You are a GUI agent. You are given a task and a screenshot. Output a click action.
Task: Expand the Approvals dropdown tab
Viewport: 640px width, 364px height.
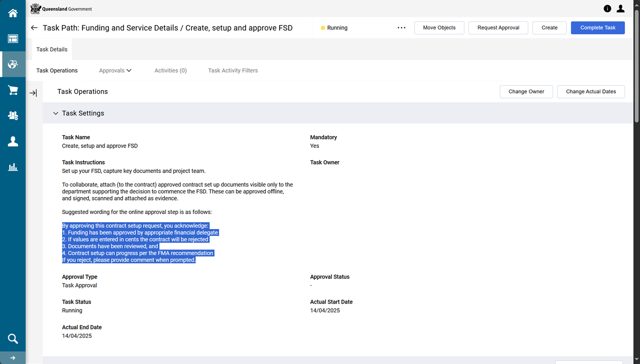click(115, 70)
